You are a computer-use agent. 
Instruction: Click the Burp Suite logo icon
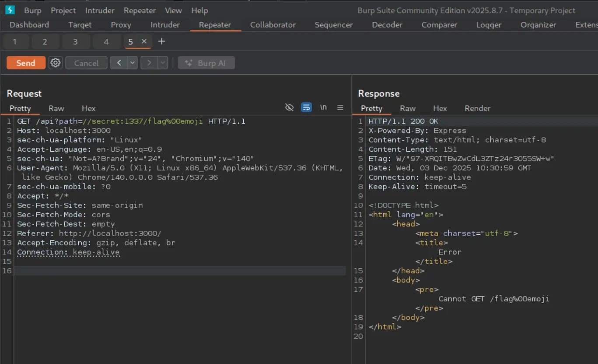pyautogui.click(x=10, y=10)
